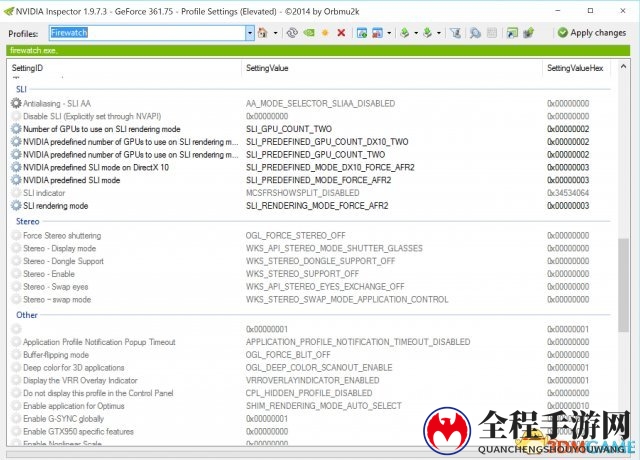Select the SLI rendering mode setting name
The width and height of the screenshot is (640, 460).
[56, 206]
